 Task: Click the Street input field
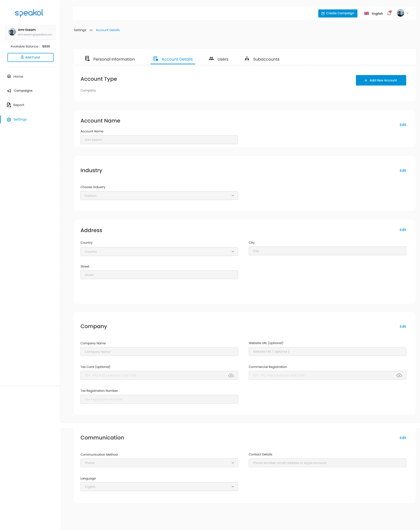pos(159,275)
